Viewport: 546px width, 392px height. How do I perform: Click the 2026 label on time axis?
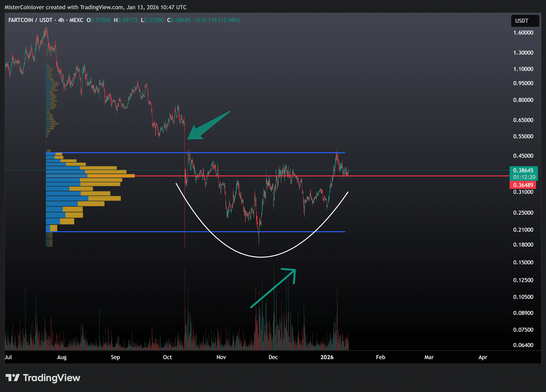coord(327,357)
